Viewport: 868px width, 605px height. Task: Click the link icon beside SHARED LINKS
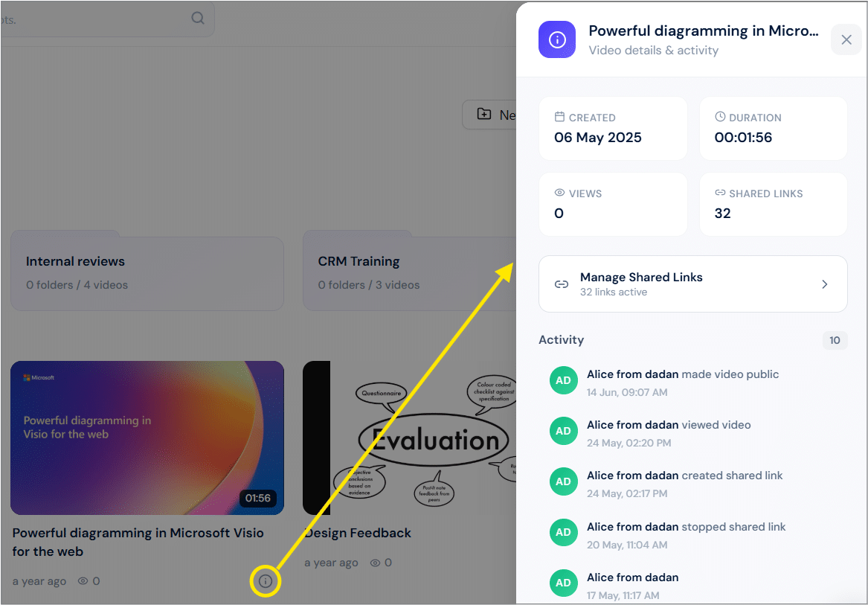tap(720, 193)
